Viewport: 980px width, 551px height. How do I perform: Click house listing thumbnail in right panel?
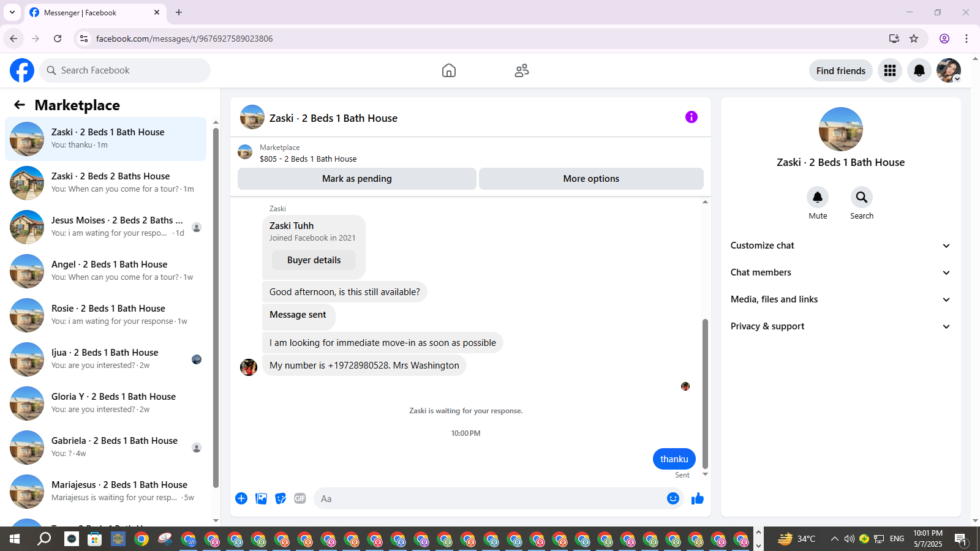(x=841, y=129)
